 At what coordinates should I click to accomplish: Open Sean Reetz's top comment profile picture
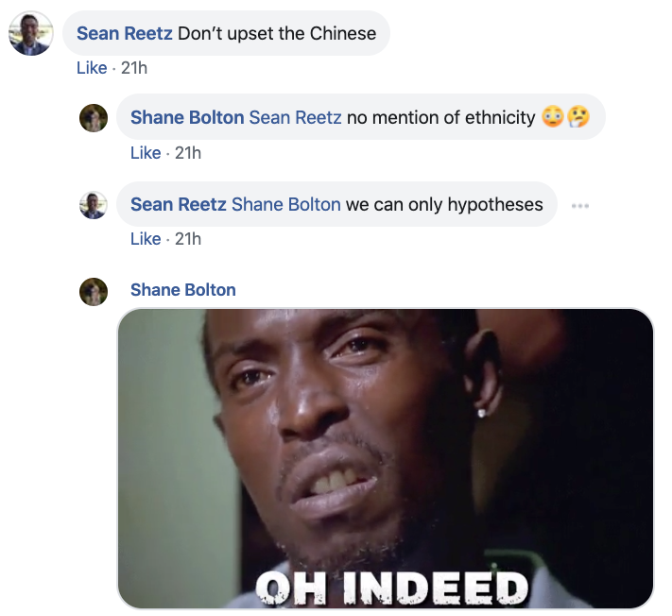[31, 33]
